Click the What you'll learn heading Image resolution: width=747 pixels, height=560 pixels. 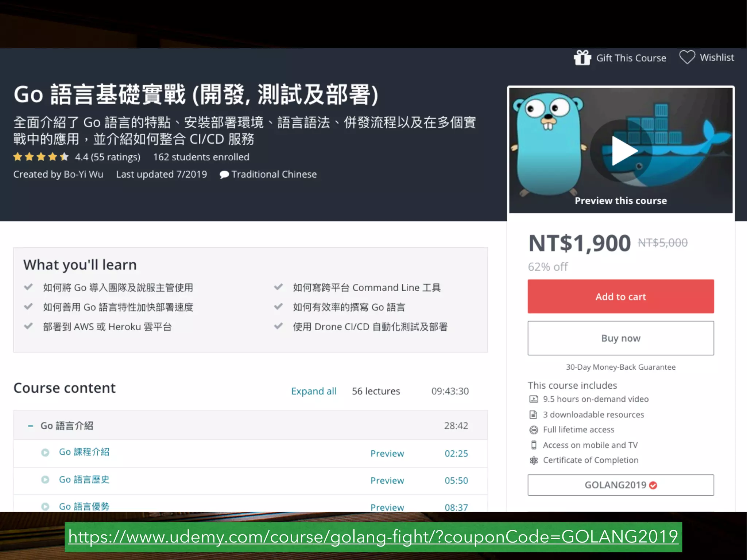coord(80,265)
